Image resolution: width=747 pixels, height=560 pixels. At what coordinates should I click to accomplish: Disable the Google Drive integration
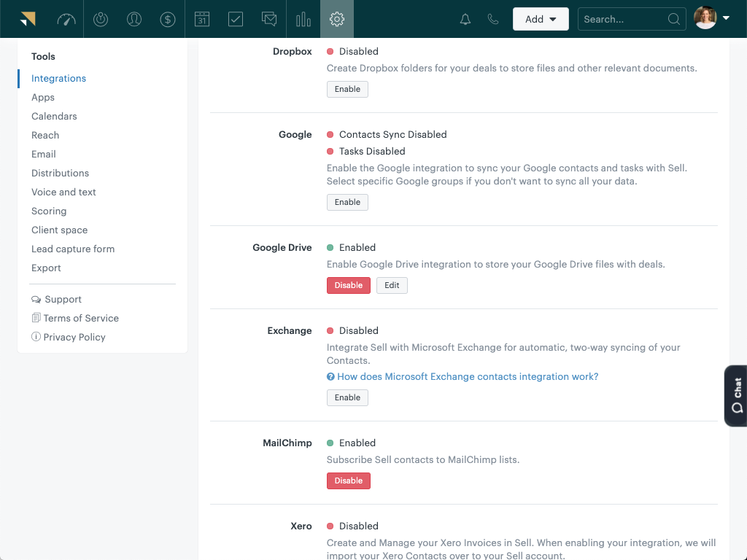[348, 285]
